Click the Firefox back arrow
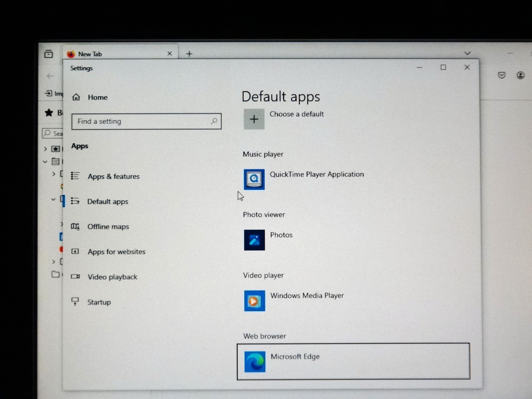532x399 pixels. (x=50, y=76)
